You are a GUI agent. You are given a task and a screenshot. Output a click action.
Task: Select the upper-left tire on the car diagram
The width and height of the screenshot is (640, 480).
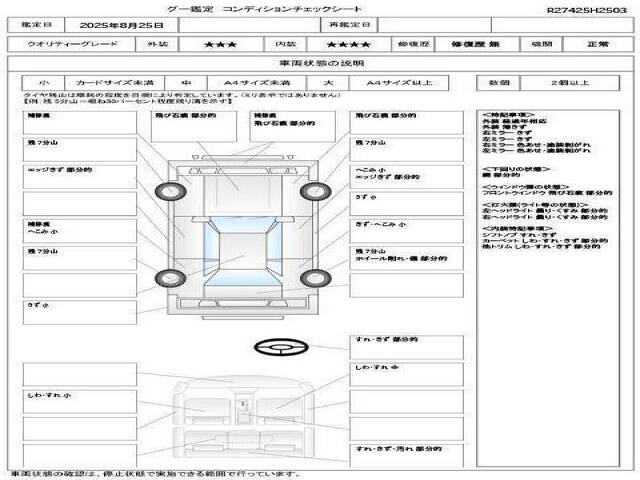click(x=162, y=190)
